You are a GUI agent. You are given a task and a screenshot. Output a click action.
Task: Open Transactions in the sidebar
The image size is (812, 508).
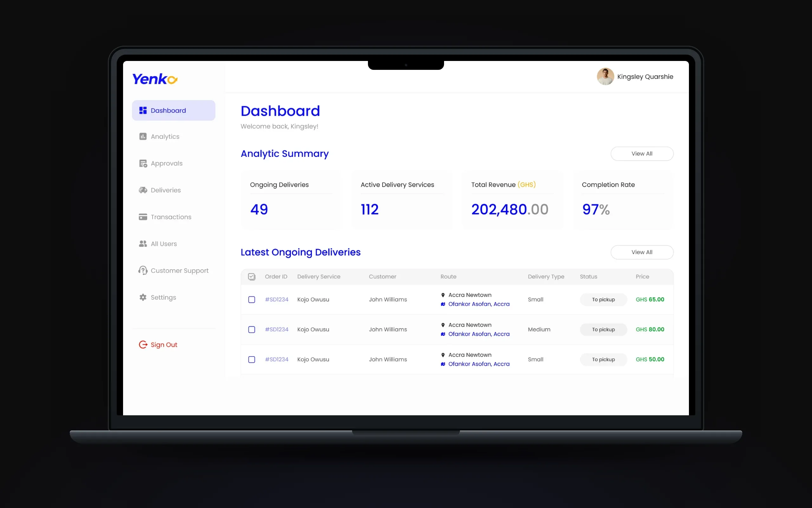click(x=174, y=217)
